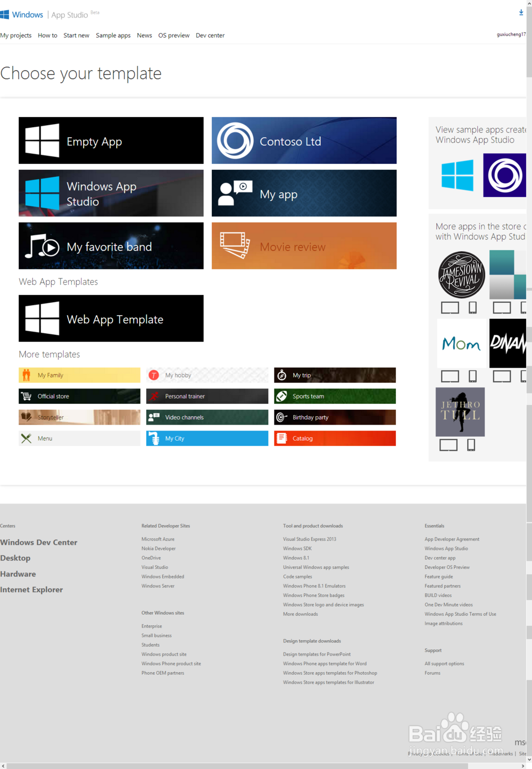
Task: Open the Contoso purple ring sample app
Action: (504, 175)
